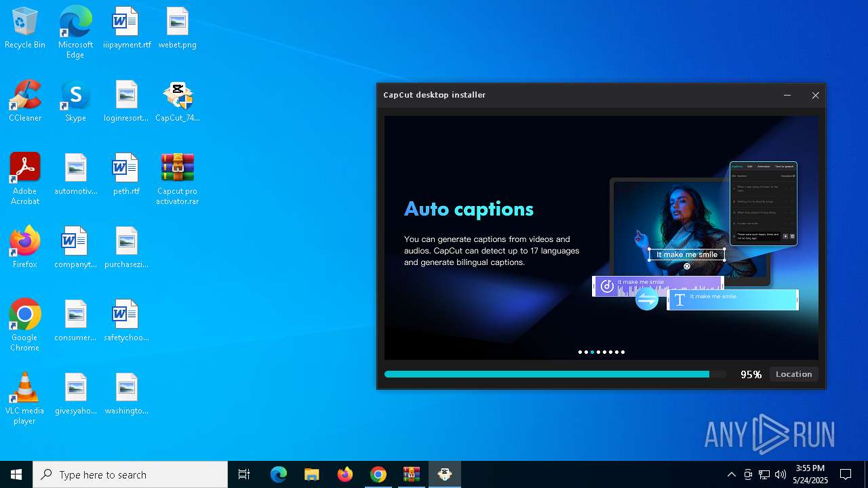Open the network status tray icon
Screen dimensions: 868x488
(764, 474)
